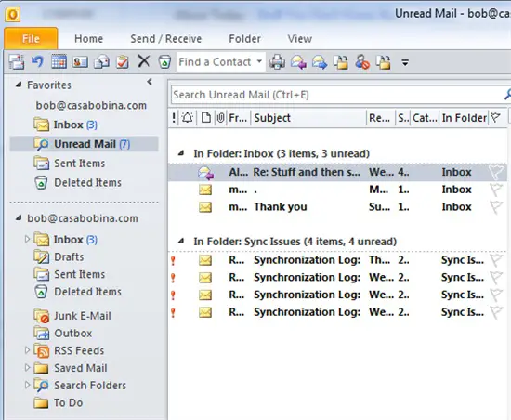
Task: Sort messages by the Subject column
Action: [308, 118]
